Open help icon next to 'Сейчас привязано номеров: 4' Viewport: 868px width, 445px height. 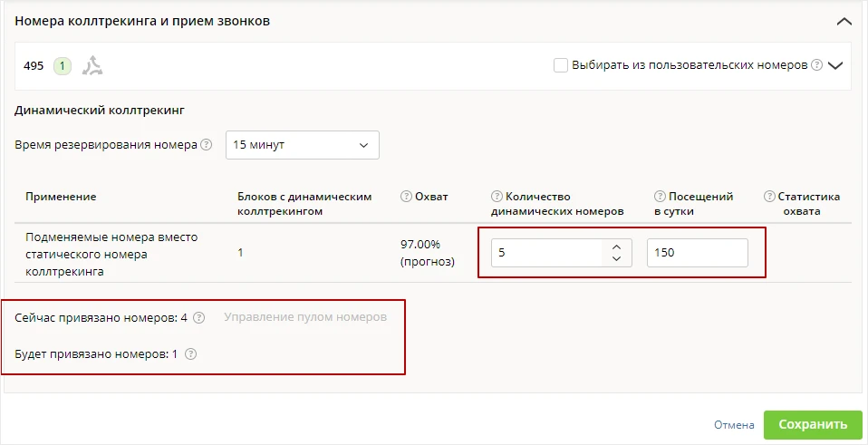[x=199, y=318]
